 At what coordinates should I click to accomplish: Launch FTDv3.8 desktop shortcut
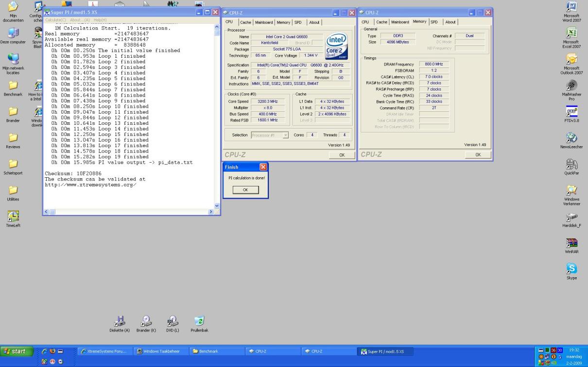[x=571, y=114]
